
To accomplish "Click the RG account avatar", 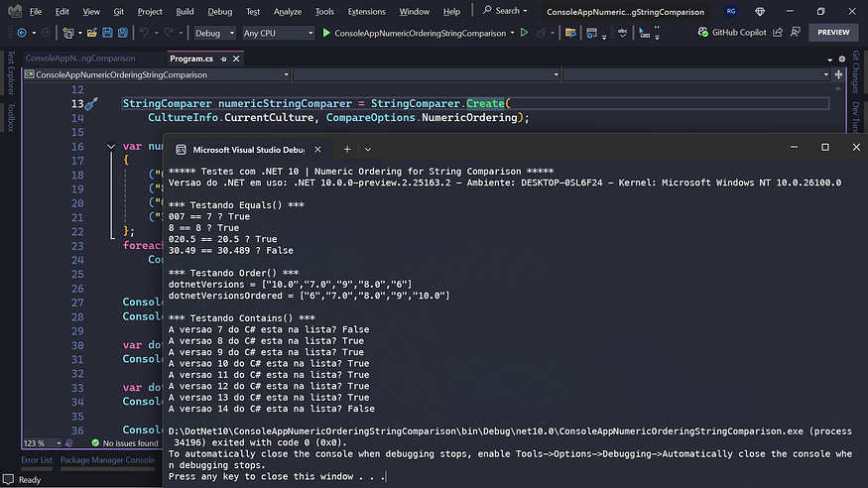I will [731, 11].
